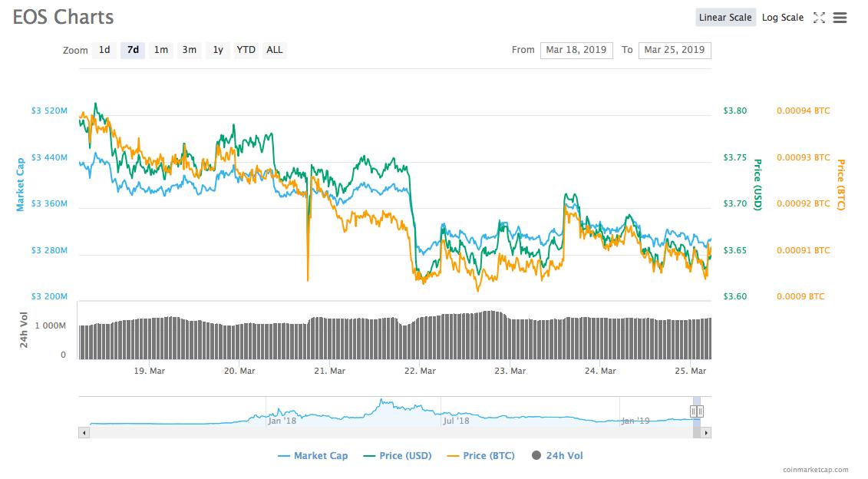
Task: Click the navigator right scroll arrow
Action: tap(707, 433)
